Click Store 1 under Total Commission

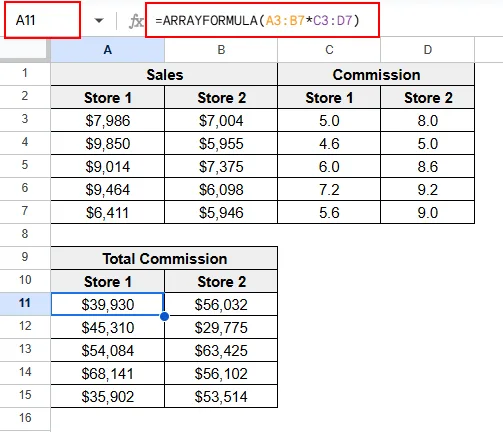108,281
